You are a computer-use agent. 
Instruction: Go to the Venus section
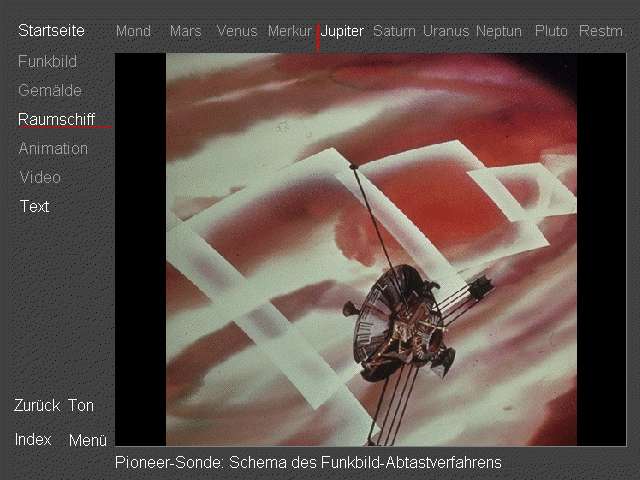(237, 31)
